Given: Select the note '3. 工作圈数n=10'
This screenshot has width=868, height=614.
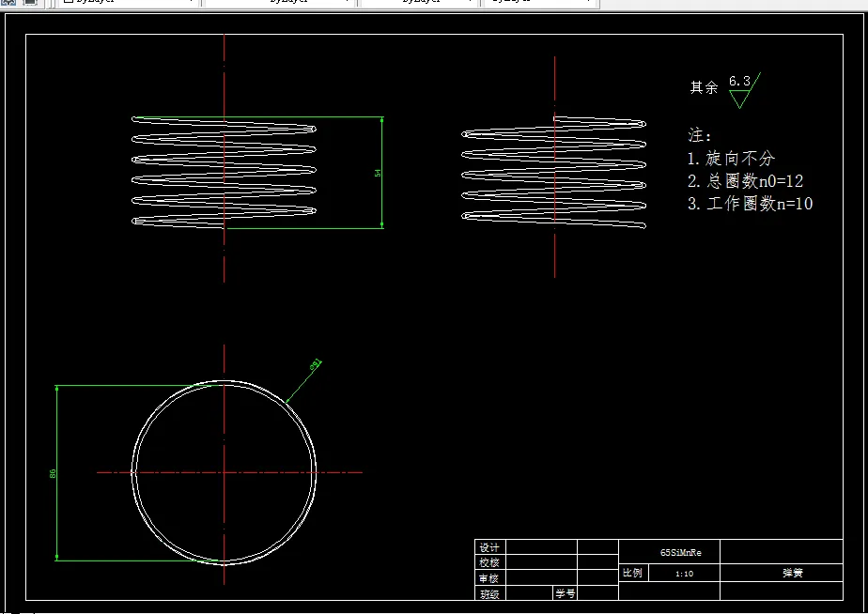Looking at the screenshot, I should [x=750, y=204].
